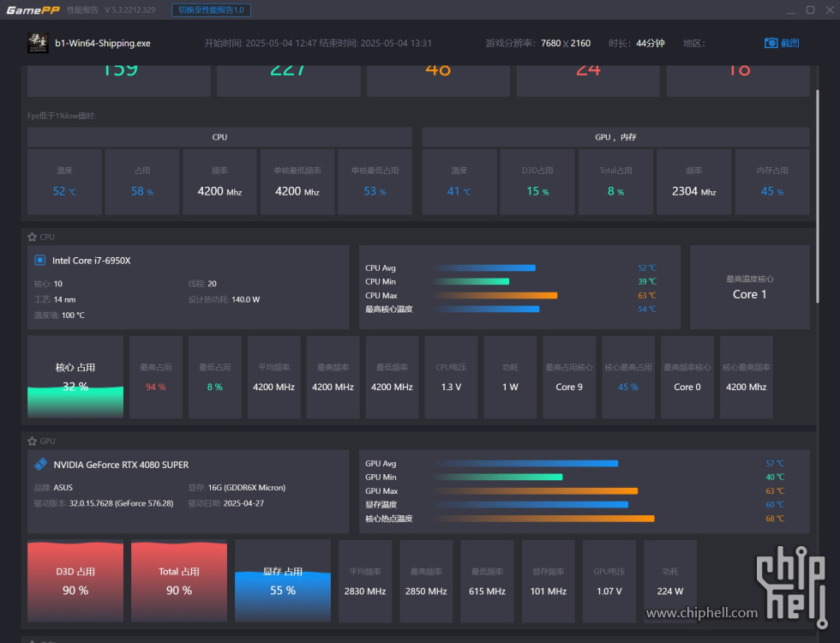Click the CPU Avg temperature bar
Viewport: 840px width, 643px height.
tap(485, 267)
